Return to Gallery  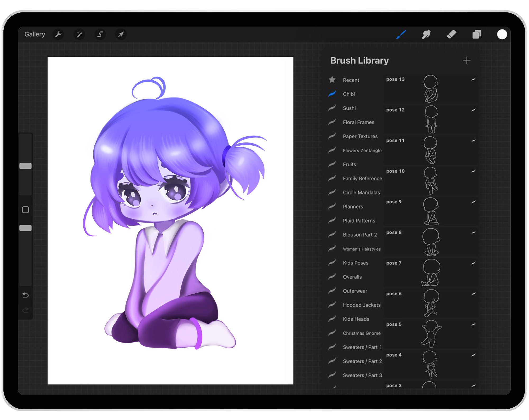pos(35,34)
